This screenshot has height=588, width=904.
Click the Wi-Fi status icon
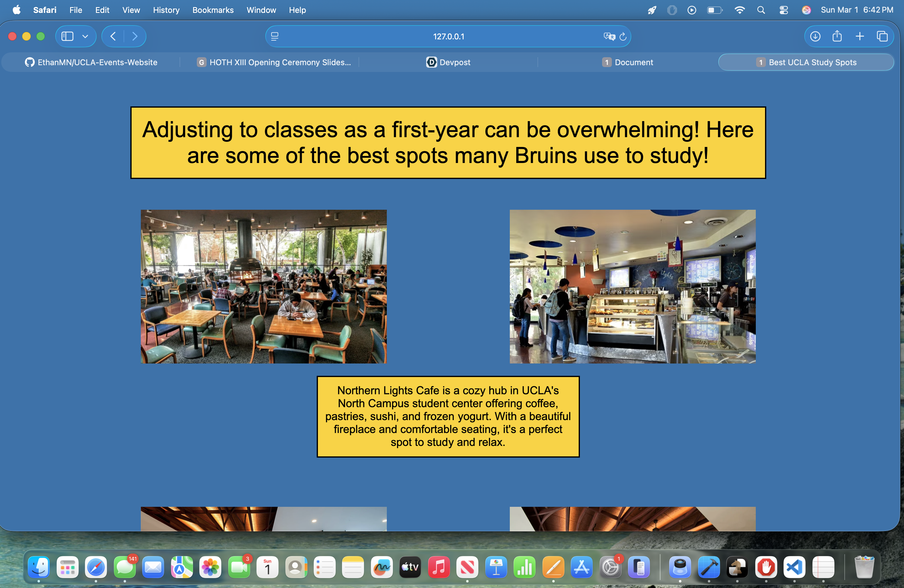(739, 10)
